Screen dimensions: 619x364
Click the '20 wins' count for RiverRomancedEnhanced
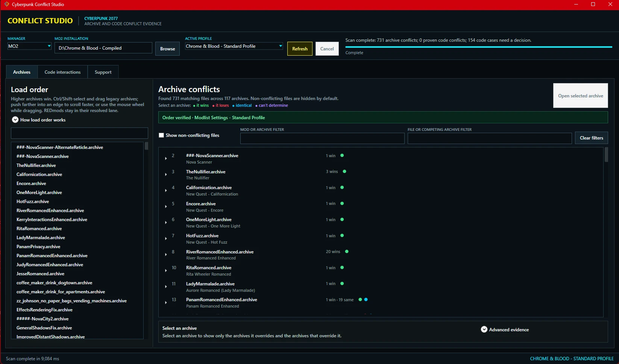click(333, 252)
